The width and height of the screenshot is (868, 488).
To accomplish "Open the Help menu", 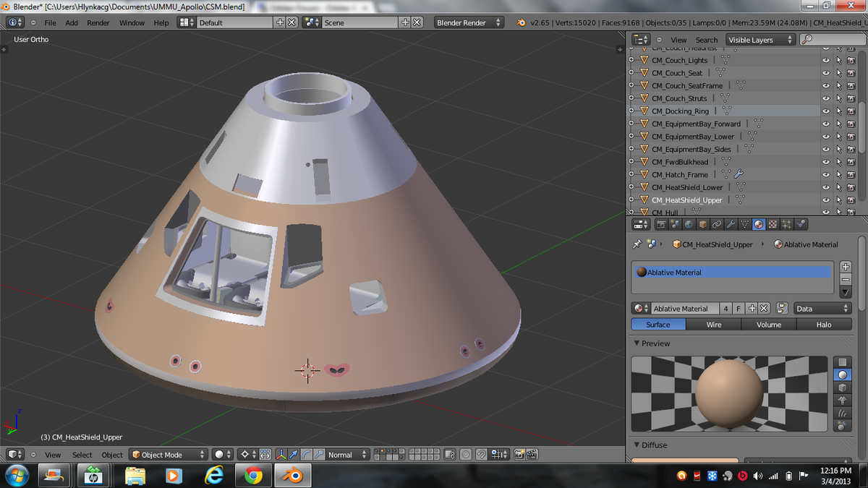I will pyautogui.click(x=161, y=22).
